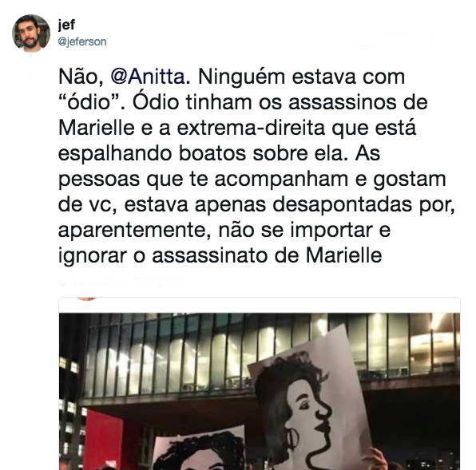
Task: Click the lower curly-haired portrait poster
Action: tap(199, 448)
